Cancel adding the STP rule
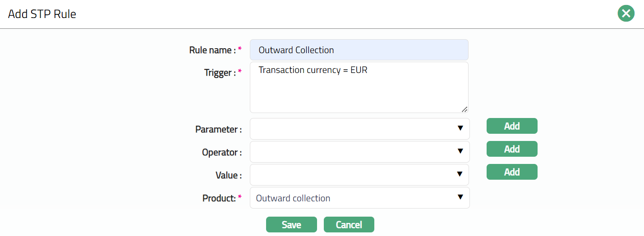Image resolution: width=644 pixels, height=236 pixels. click(349, 225)
